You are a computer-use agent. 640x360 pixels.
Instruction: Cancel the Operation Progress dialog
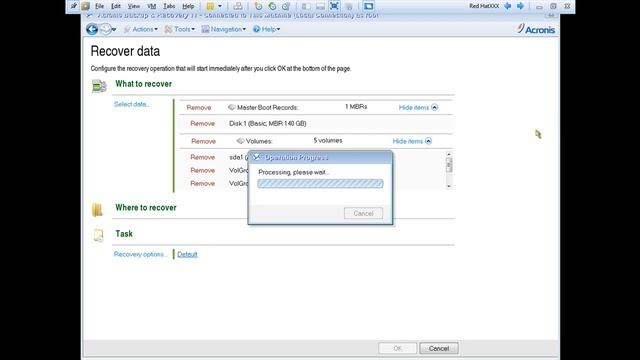click(363, 213)
